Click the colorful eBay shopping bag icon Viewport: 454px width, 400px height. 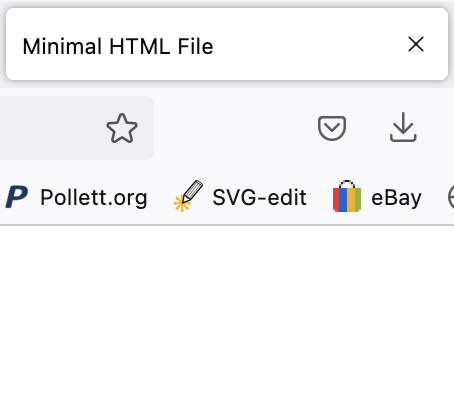click(x=347, y=196)
